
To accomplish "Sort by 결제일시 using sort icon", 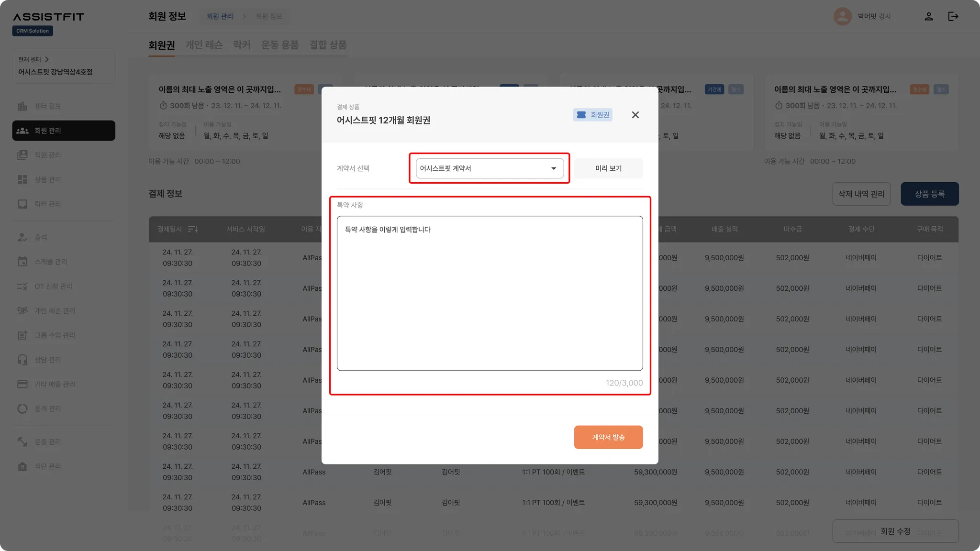I will [x=193, y=229].
